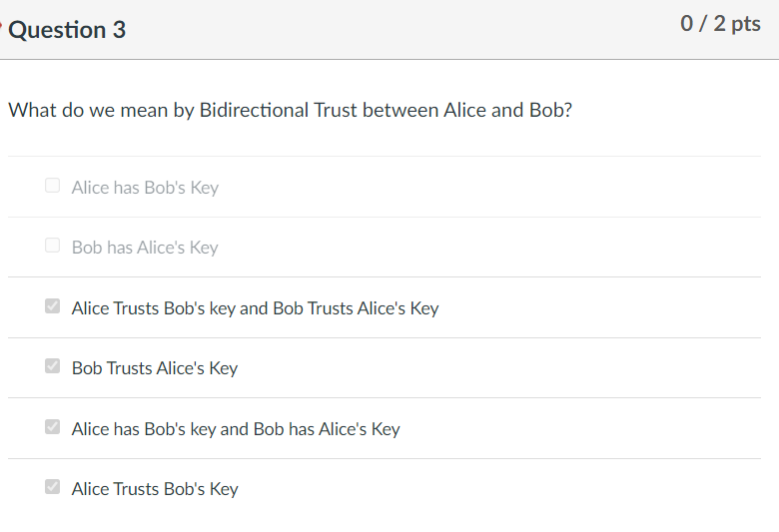
Task: Check the 'Bob has Alice's Key' checkbox
Action: click(x=53, y=246)
